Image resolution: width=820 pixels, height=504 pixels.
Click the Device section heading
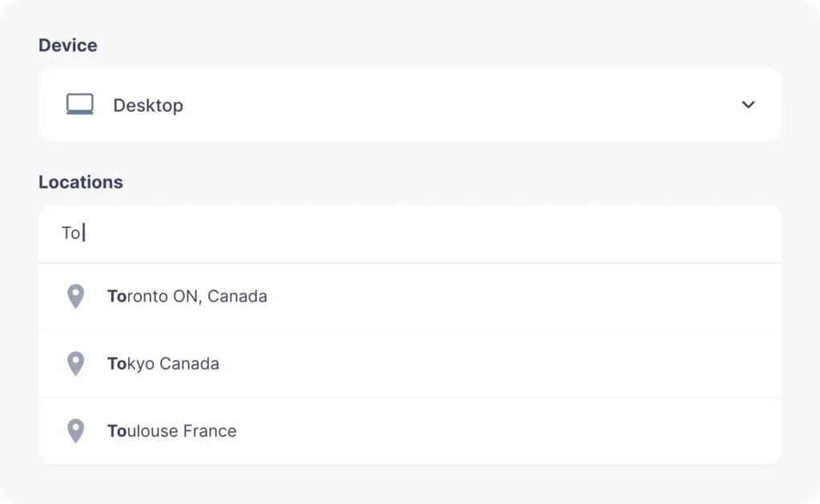[x=68, y=46]
